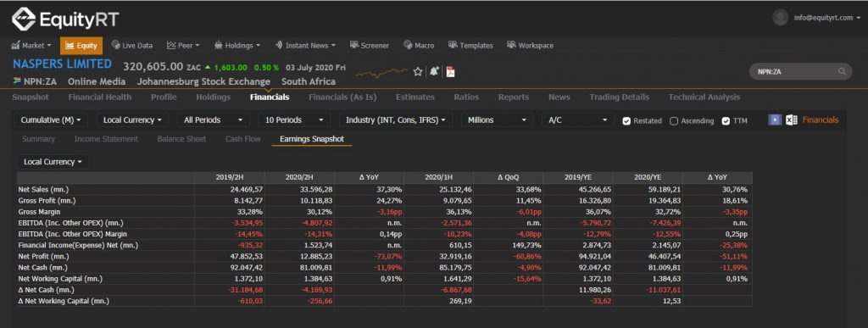Toggle the TTM checkbox
The height and width of the screenshot is (328, 868).
coord(726,121)
